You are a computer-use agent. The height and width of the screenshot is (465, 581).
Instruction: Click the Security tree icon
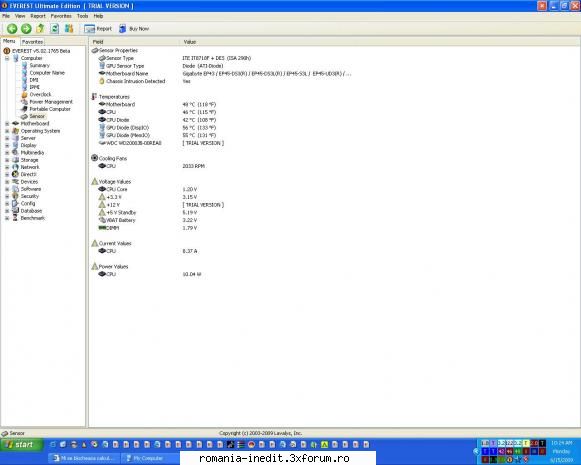[15, 196]
